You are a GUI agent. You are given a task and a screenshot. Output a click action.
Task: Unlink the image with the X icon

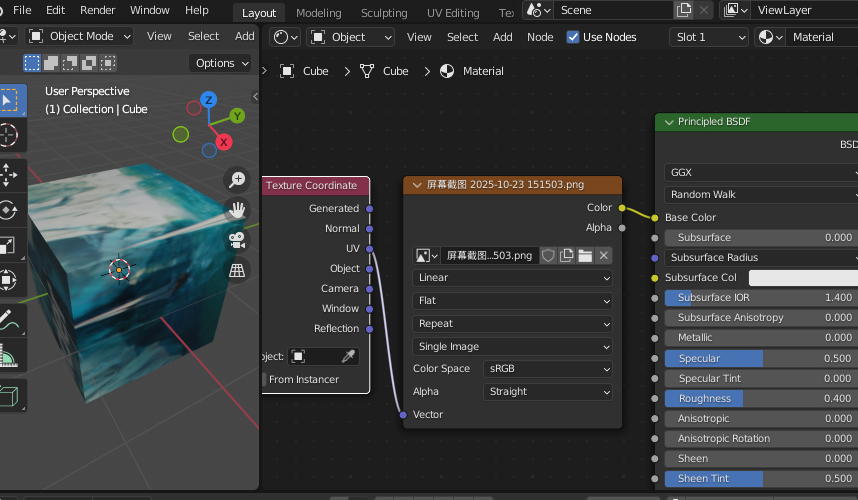point(604,255)
